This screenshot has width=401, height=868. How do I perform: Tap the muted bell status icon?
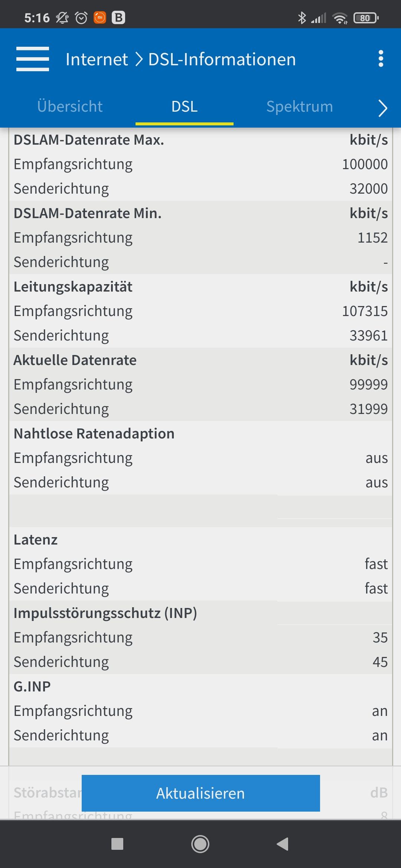click(x=62, y=18)
